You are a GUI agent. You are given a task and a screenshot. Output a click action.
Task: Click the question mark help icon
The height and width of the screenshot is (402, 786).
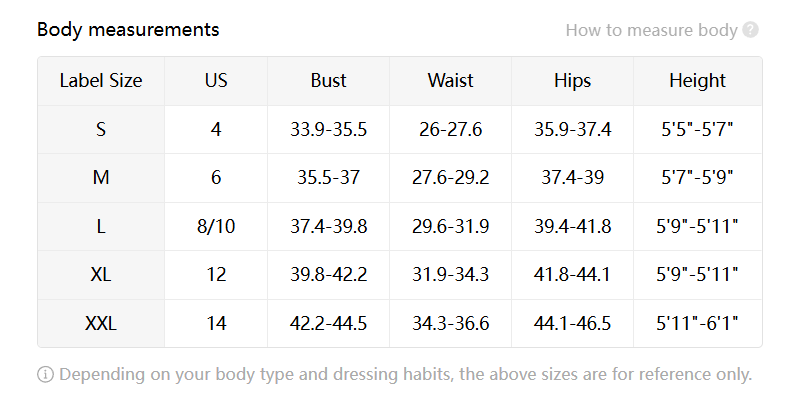[x=750, y=30]
